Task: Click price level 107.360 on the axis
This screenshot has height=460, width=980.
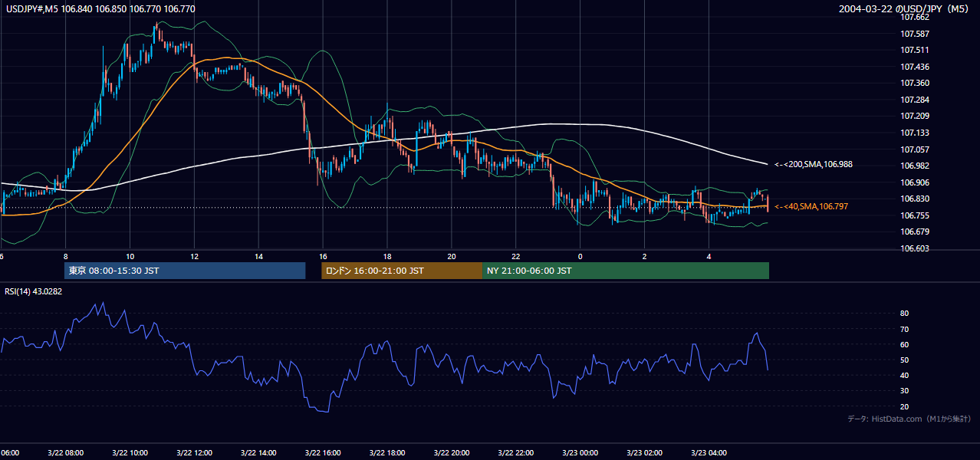Action: coord(914,83)
